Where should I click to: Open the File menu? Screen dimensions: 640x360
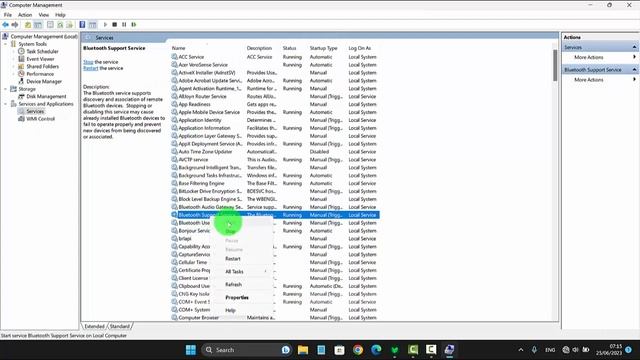click(8, 15)
